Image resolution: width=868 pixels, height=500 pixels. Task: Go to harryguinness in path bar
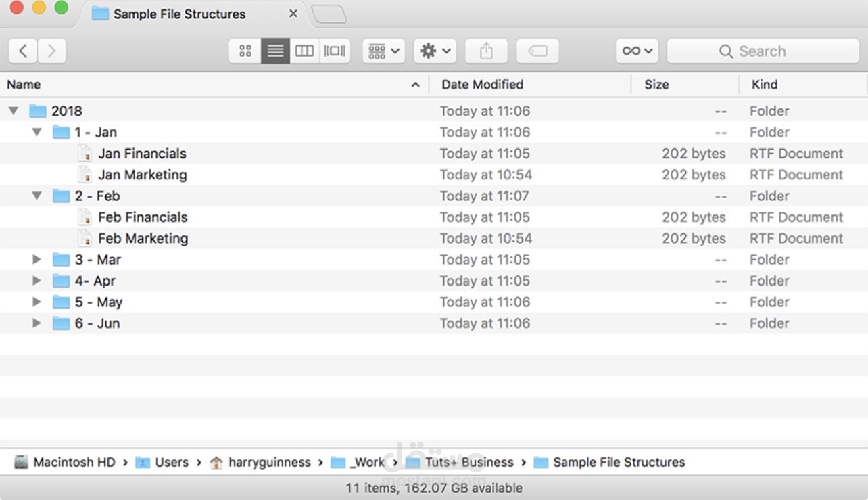[x=269, y=463]
